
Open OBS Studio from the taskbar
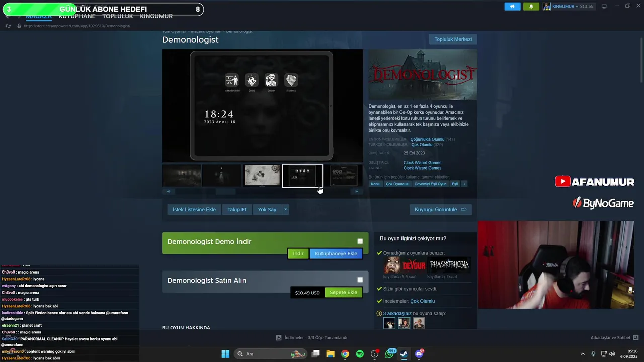coord(374,354)
